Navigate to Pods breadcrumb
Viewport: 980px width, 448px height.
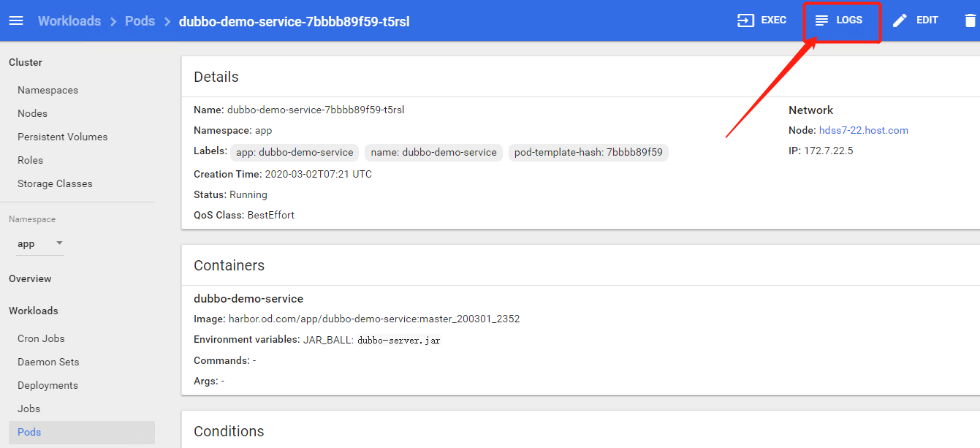pos(140,21)
